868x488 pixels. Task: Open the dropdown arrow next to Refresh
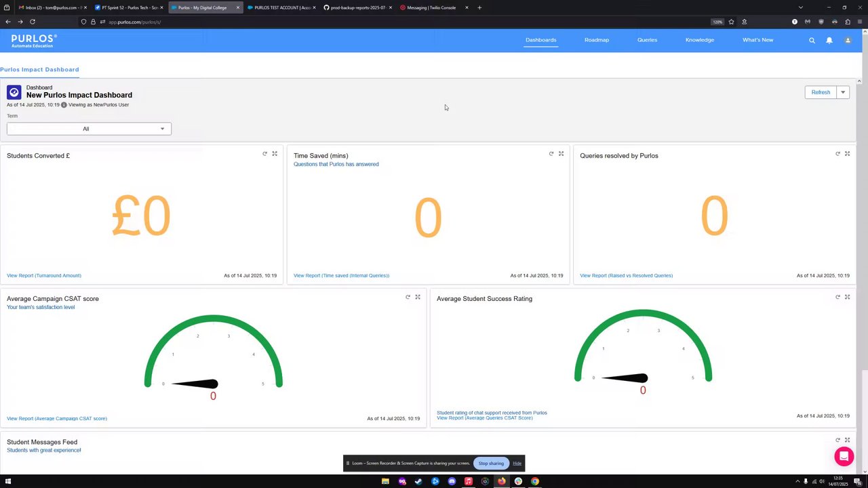coord(843,92)
